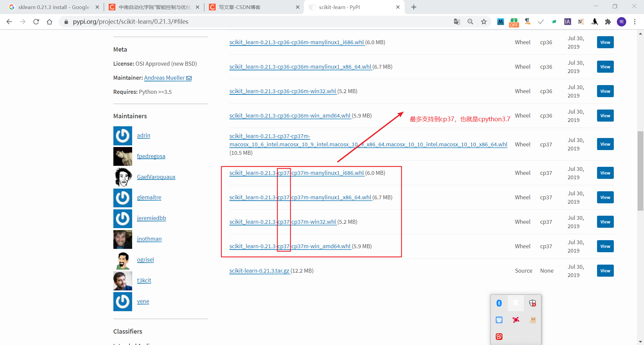The width and height of the screenshot is (644, 345).
Task: Click the Bluetooth tray icon
Action: (499, 303)
